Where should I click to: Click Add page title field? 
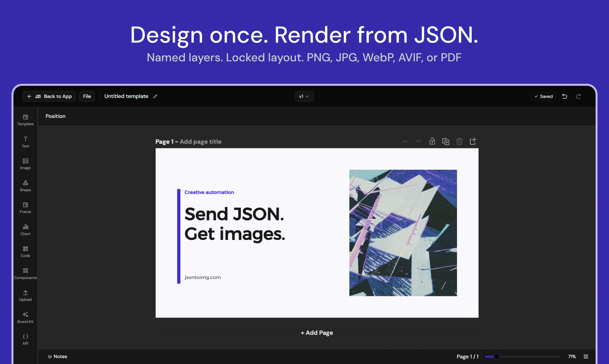point(201,142)
